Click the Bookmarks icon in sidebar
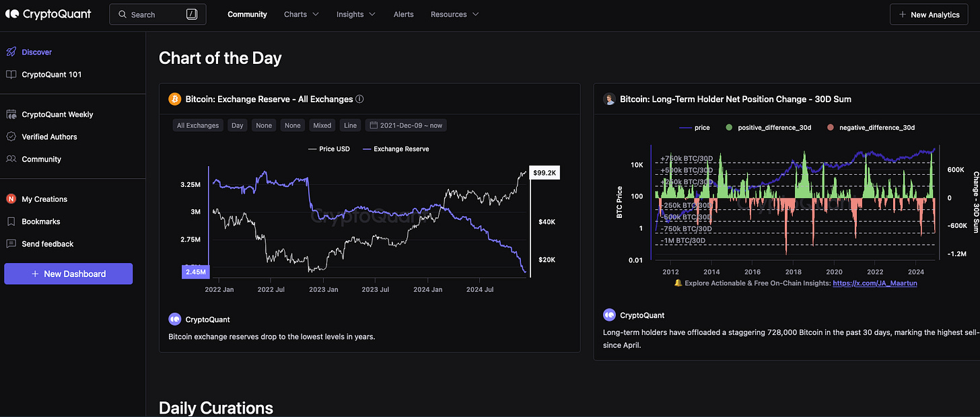980x417 pixels. pyautogui.click(x=11, y=221)
